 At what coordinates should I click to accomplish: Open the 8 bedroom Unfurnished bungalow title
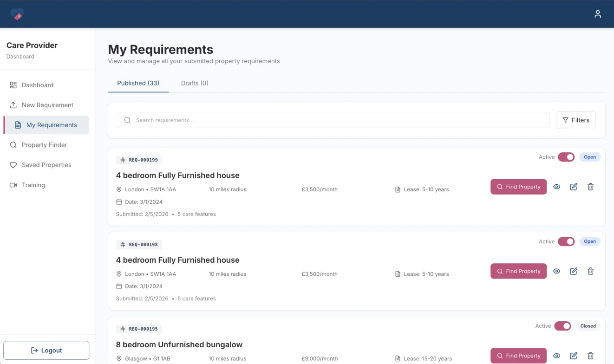[179, 344]
